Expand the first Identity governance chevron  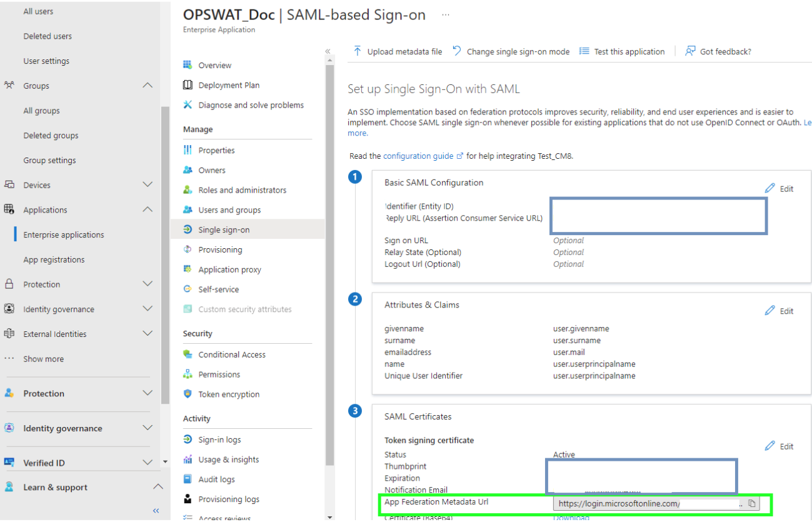pyautogui.click(x=148, y=309)
